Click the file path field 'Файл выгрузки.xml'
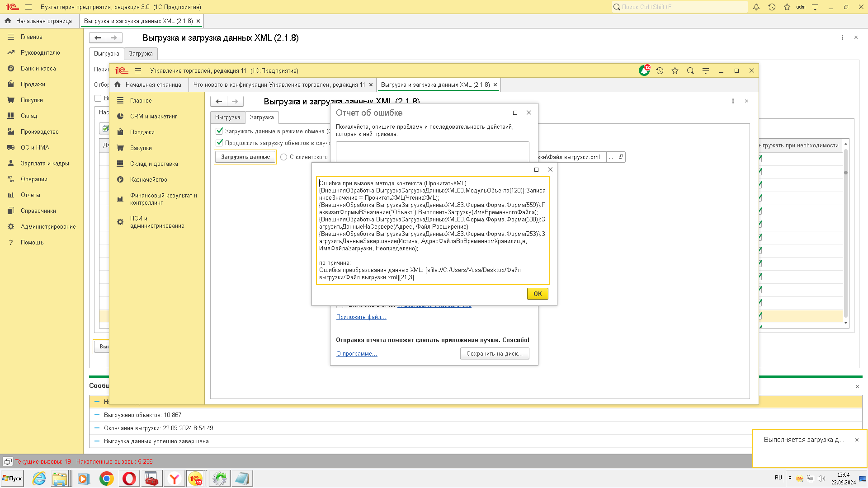The width and height of the screenshot is (868, 488). click(x=572, y=157)
